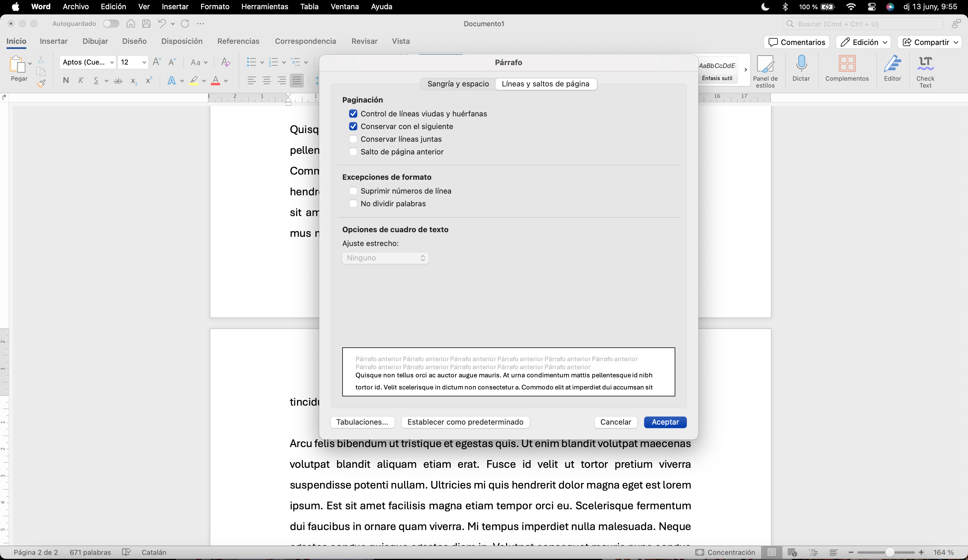Open the Comentarios button
The height and width of the screenshot is (560, 968).
click(x=797, y=42)
